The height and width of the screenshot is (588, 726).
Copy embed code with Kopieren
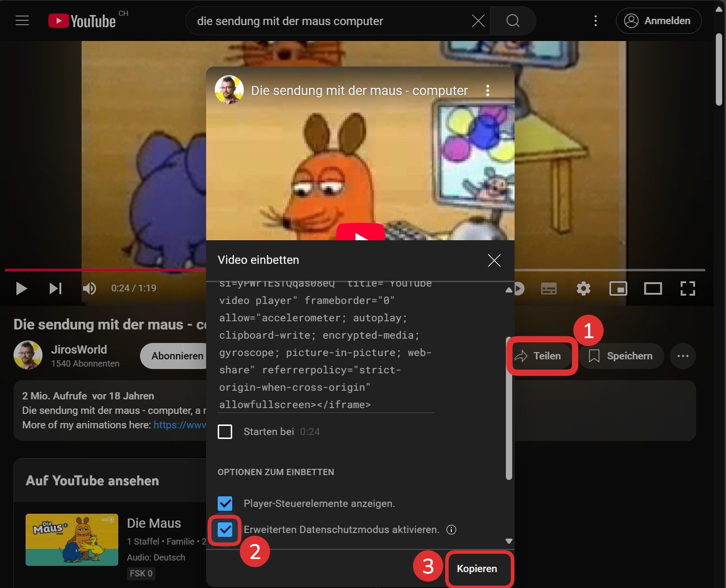click(x=477, y=569)
